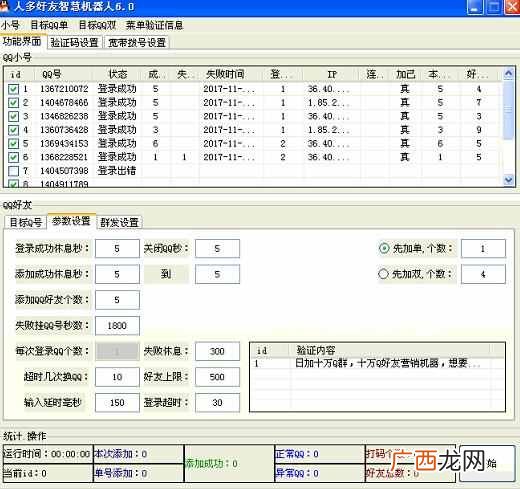Switch to the 功能界面 tab
This screenshot has height=489, width=520.
coord(22,42)
